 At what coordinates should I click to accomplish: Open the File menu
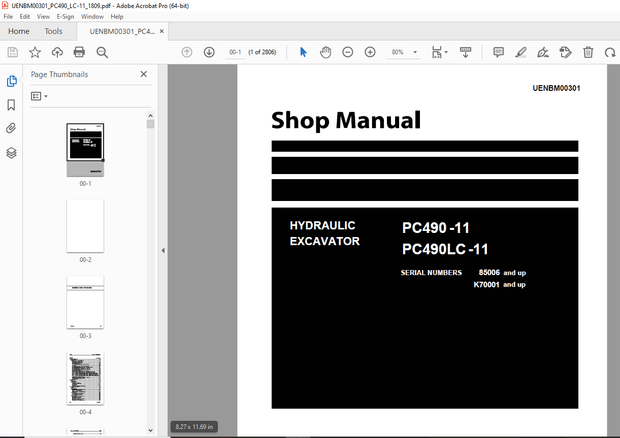pyautogui.click(x=8, y=17)
